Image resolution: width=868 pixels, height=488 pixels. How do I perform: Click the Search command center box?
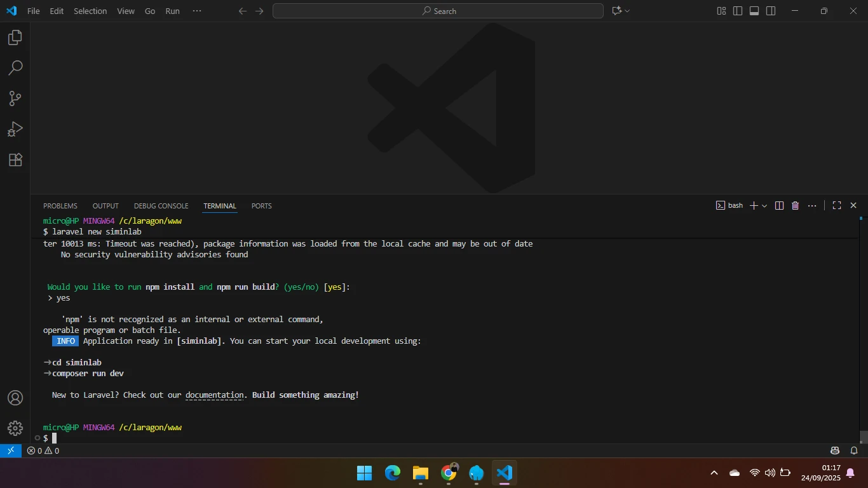[x=438, y=11]
